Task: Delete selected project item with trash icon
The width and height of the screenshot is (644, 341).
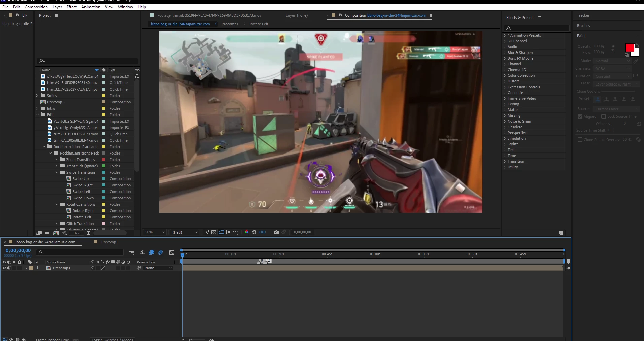Action: [x=88, y=233]
